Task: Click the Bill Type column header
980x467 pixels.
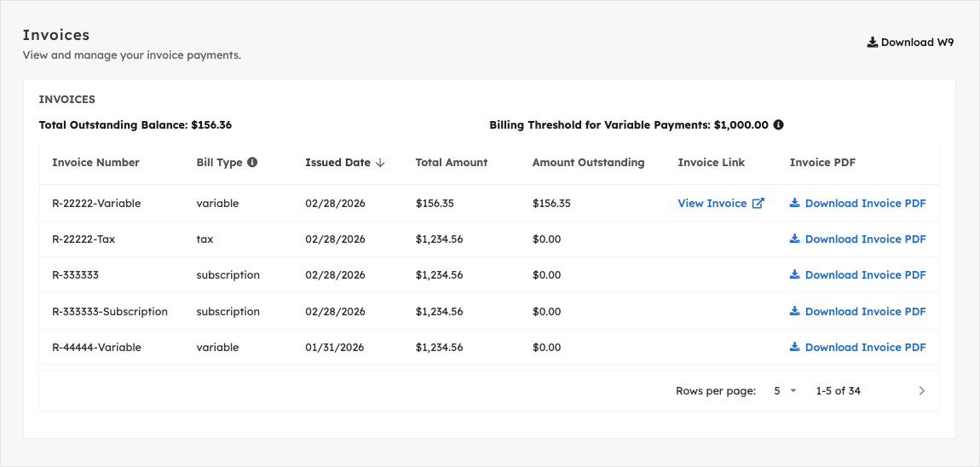Action: point(219,163)
